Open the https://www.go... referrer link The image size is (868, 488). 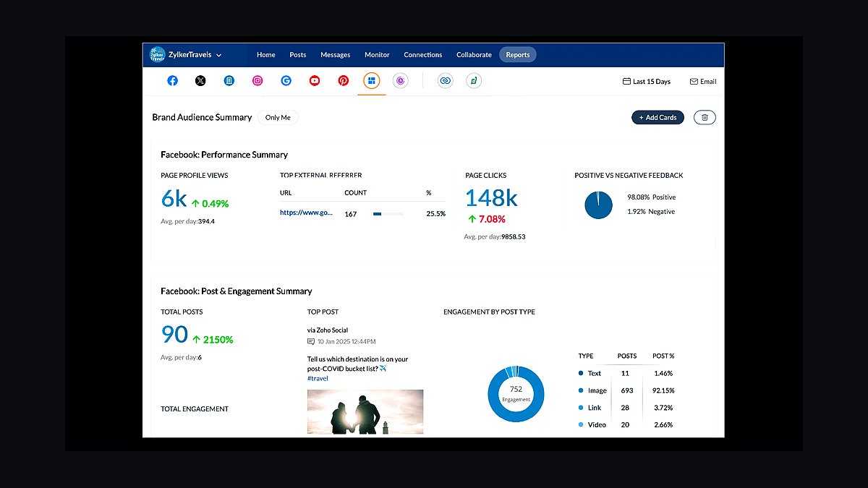tap(307, 213)
